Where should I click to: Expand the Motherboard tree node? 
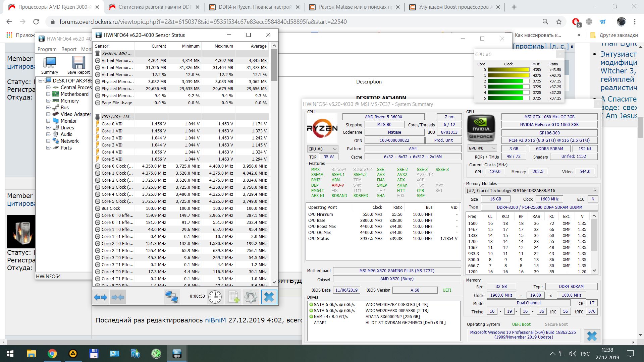coord(48,94)
